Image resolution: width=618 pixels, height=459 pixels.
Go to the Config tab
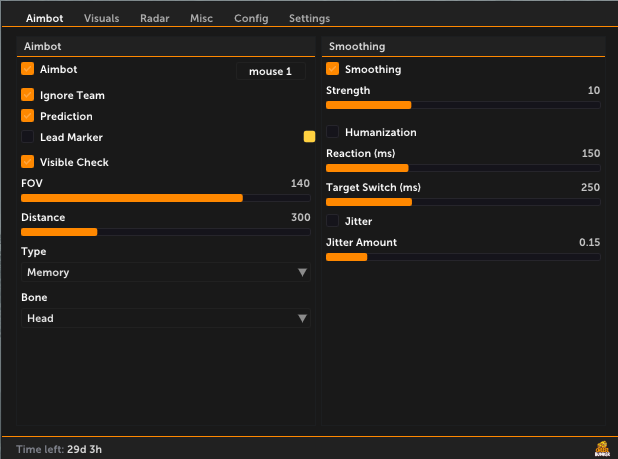pos(251,18)
